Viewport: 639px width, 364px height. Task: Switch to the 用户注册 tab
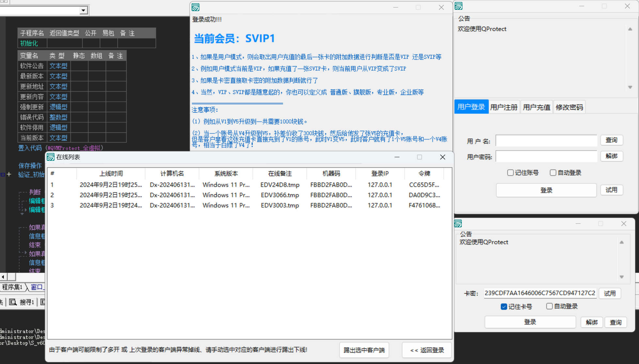tap(504, 107)
